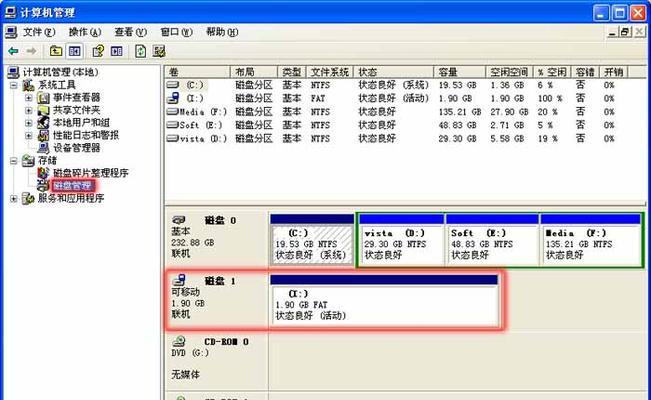Viewport: 651px width, 400px height.
Task: Select the vista (D:) row in volume list
Action: (x=392, y=138)
